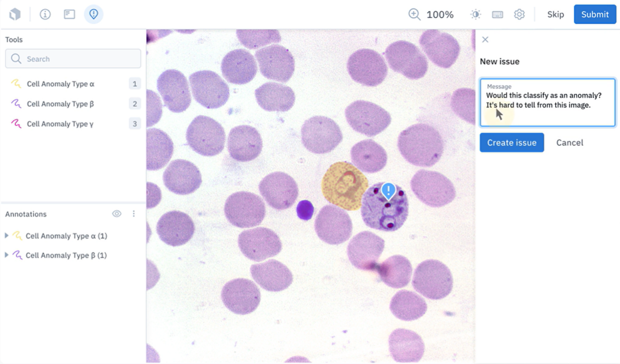Toggle the issues pin icon
Screen dimensions: 620x364
[94, 14]
